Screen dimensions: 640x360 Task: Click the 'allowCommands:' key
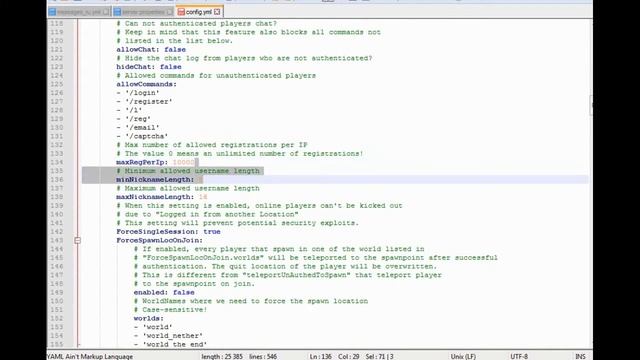[x=147, y=84]
